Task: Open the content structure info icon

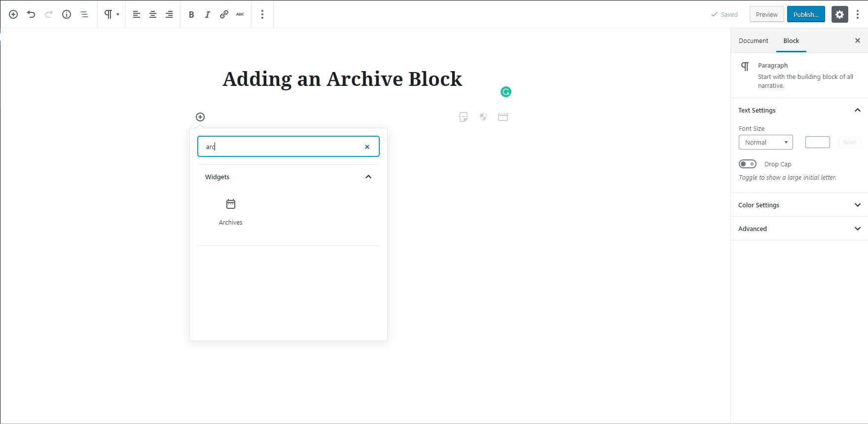Action: pos(67,14)
